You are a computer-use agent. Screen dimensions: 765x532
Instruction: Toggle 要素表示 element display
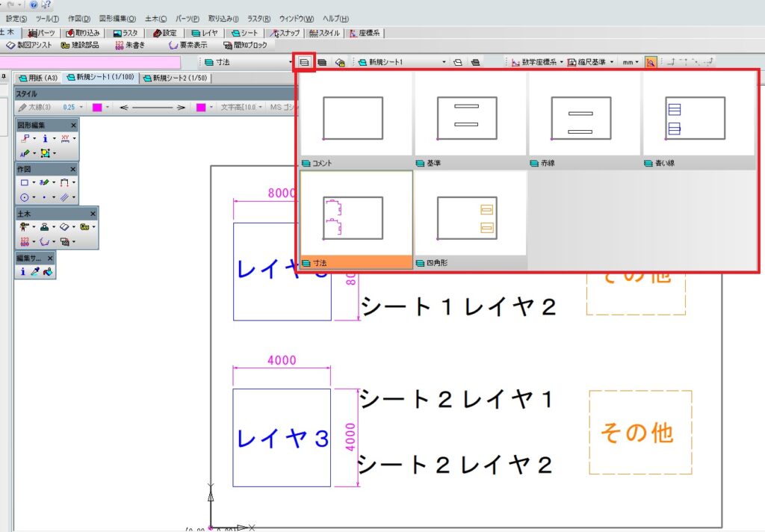click(x=188, y=45)
